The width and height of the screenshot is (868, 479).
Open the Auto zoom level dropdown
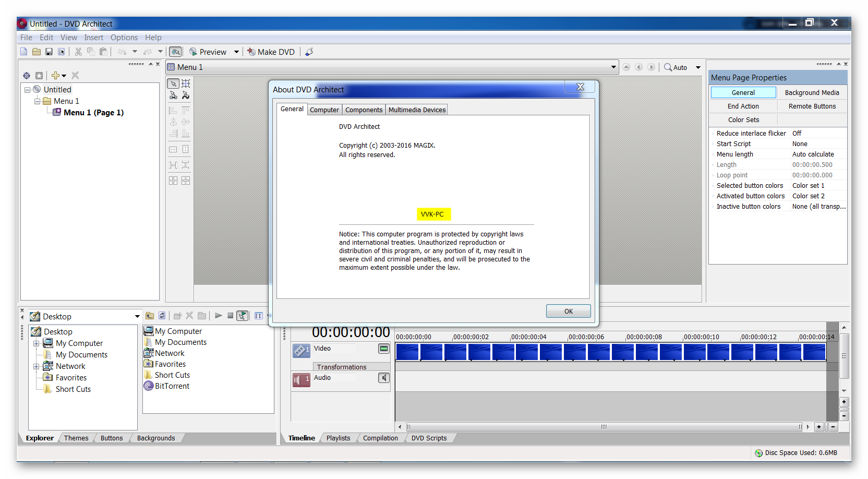pos(698,67)
